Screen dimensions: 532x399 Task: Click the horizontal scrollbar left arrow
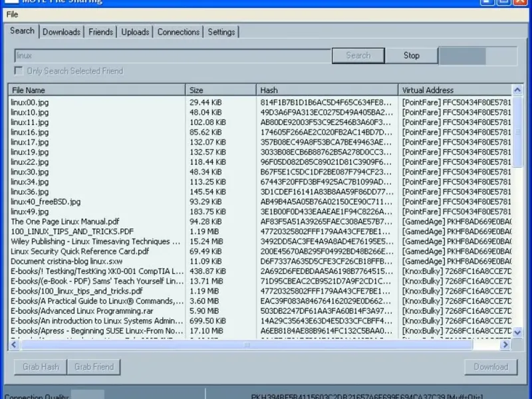(x=14, y=344)
